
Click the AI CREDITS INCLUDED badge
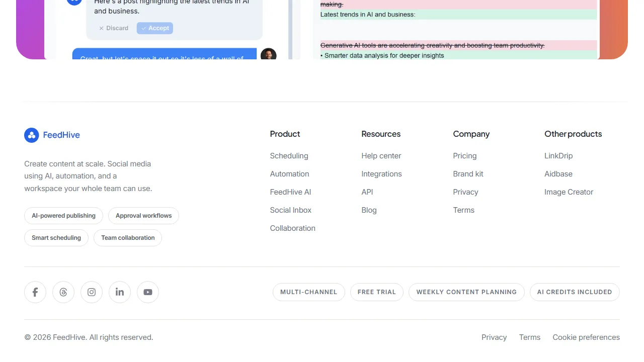pyautogui.click(x=575, y=292)
